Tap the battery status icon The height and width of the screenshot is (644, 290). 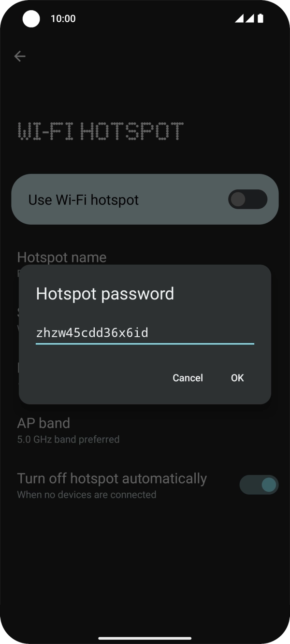(261, 18)
